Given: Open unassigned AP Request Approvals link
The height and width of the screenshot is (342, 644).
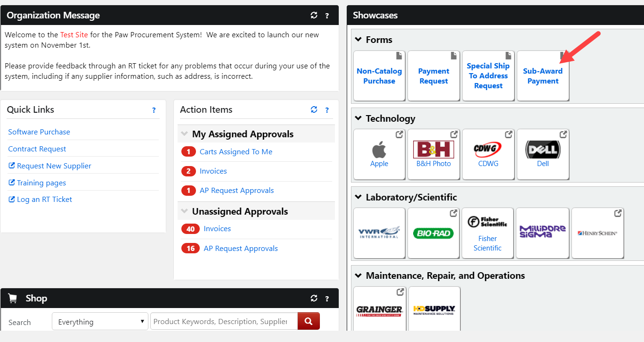Looking at the screenshot, I should [x=241, y=249].
